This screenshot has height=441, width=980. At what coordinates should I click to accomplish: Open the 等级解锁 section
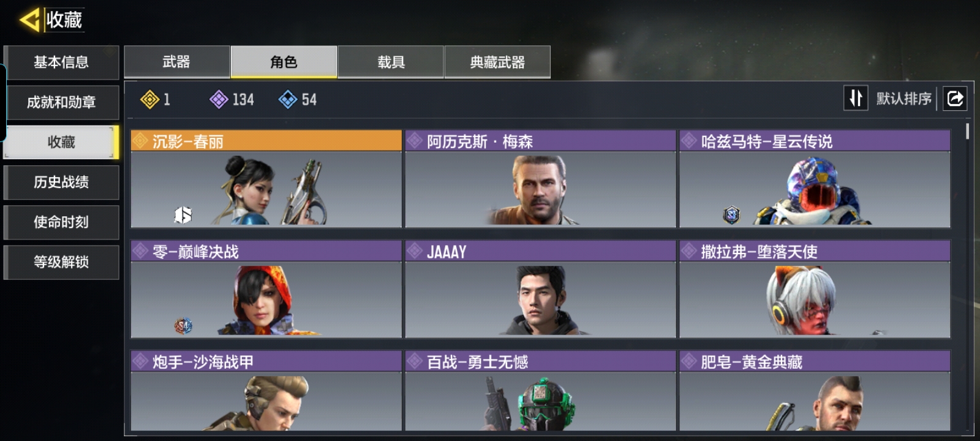(61, 262)
